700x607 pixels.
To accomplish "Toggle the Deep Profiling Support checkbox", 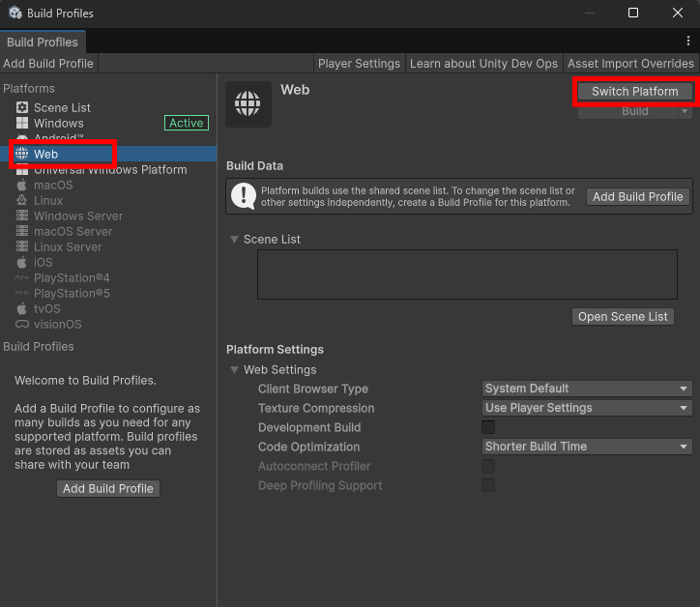I will click(488, 485).
